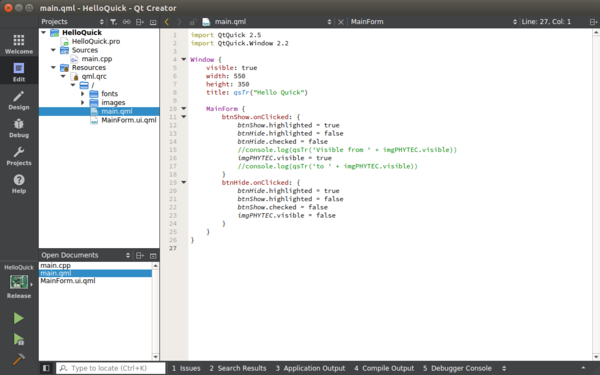Split the Projects panel
This screenshot has width=600, height=375.
coord(140,22)
